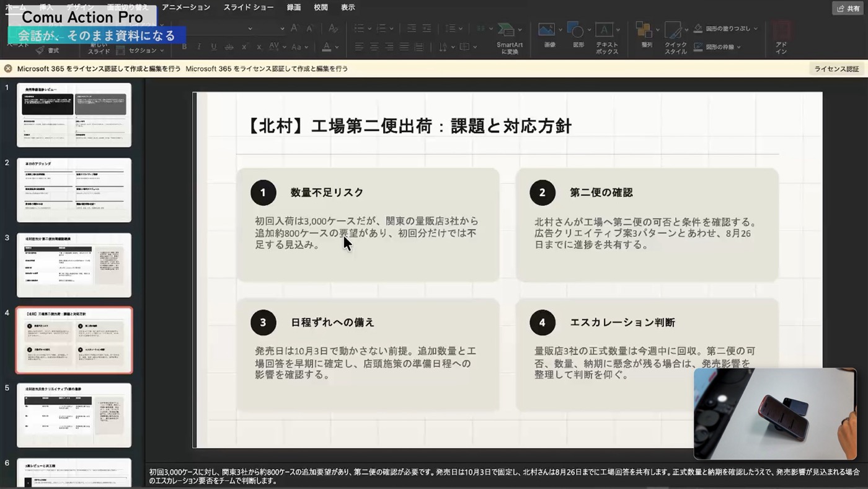The height and width of the screenshot is (489, 868).
Task: Insert a shape using 図形
Action: tap(578, 36)
